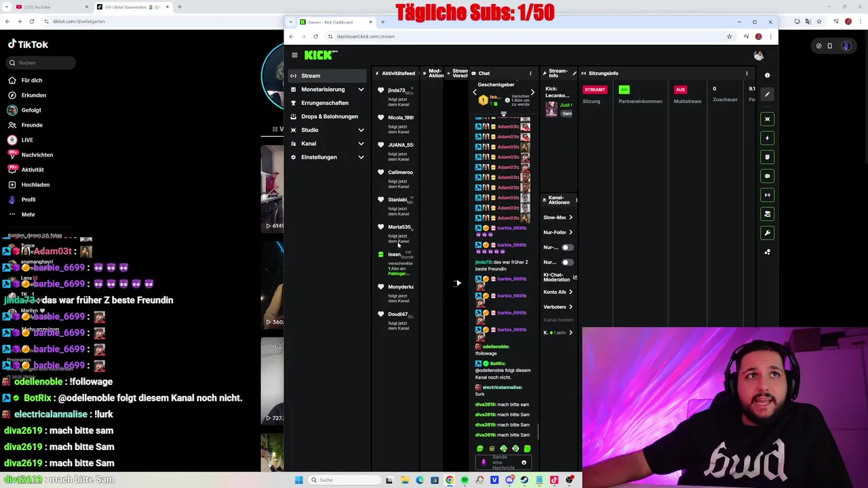868x488 pixels.
Task: Click the lightning bolt right rail icon
Action: [767, 138]
